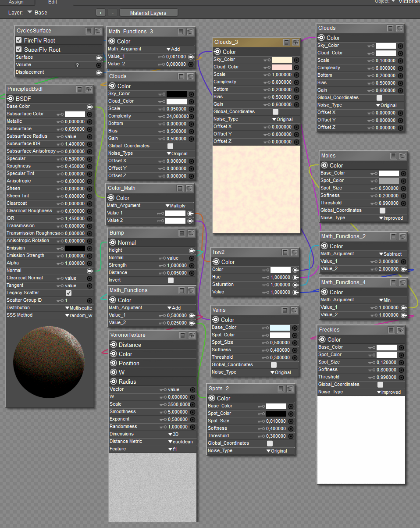Open the Moles node options menu icon
Viewport: 420px width, 528px height.
394,156
